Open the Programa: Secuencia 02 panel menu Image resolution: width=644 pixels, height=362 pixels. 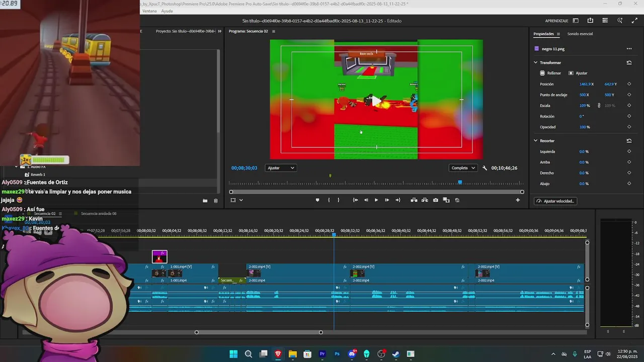(273, 31)
